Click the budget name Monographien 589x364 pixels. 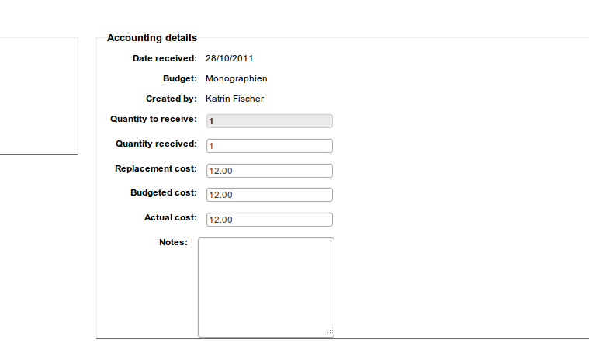pos(237,78)
